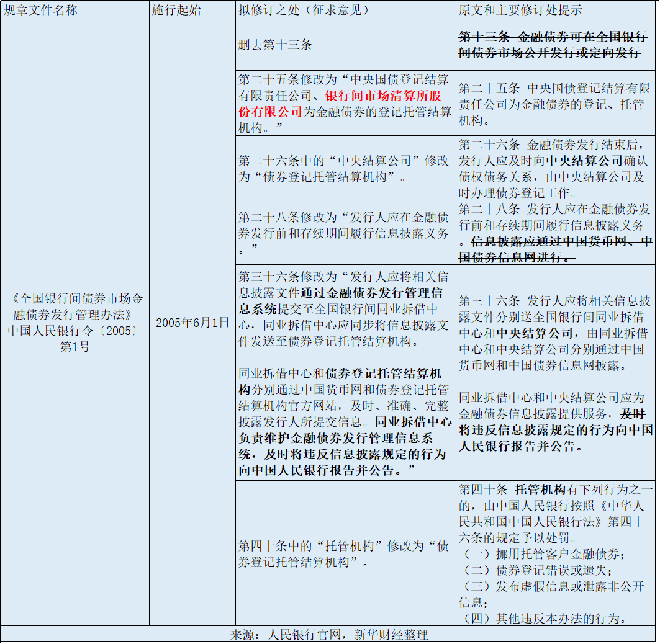Click the 删去第十三条 cell

[x=275, y=45]
